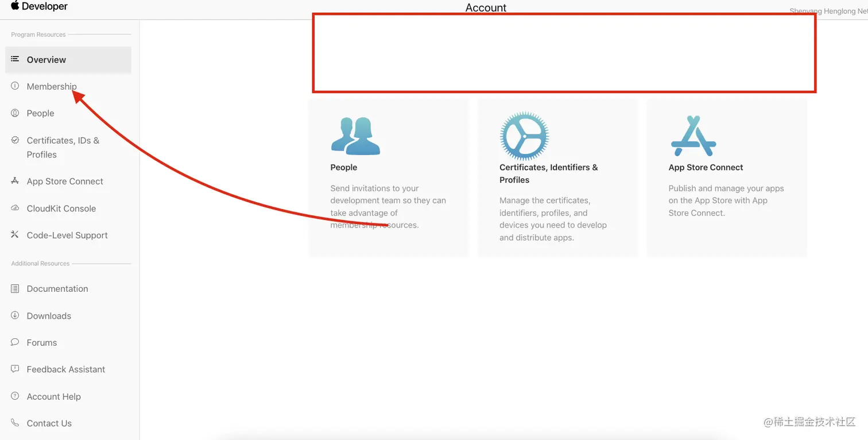Click the Apple Developer logo
Image resolution: width=868 pixels, height=440 pixels.
coord(39,6)
